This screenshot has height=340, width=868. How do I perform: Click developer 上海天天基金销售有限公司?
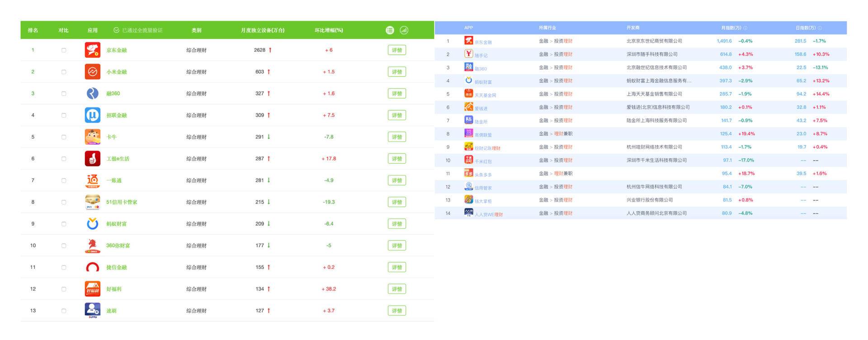tap(654, 94)
